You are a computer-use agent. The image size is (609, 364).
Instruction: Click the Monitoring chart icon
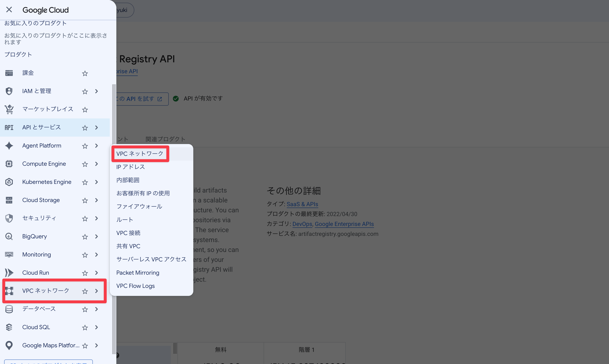(x=9, y=255)
